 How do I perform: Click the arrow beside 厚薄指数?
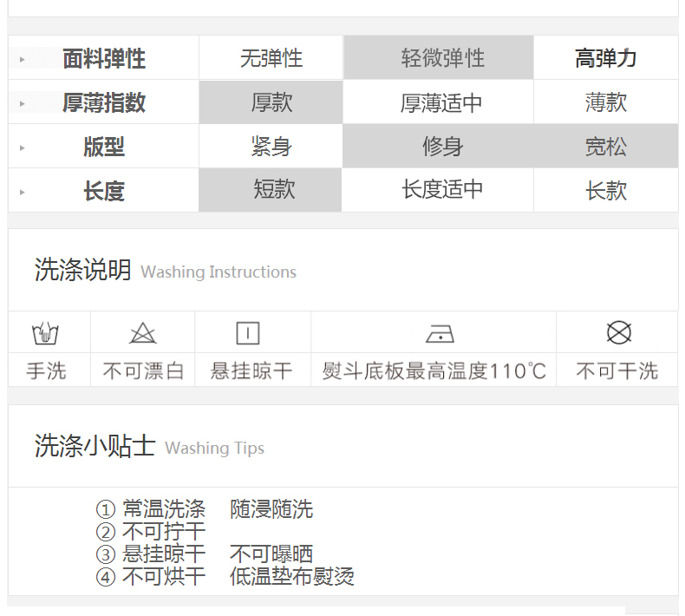[x=23, y=103]
